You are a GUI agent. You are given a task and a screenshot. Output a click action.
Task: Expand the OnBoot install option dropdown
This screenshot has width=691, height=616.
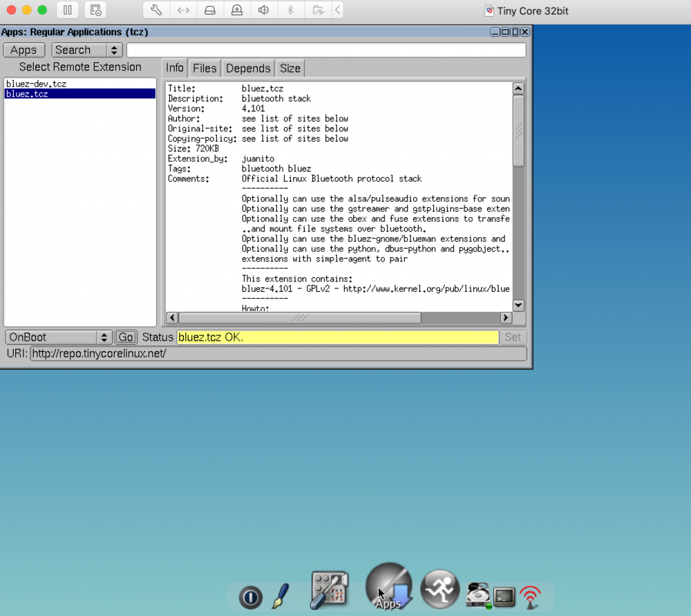[59, 337]
